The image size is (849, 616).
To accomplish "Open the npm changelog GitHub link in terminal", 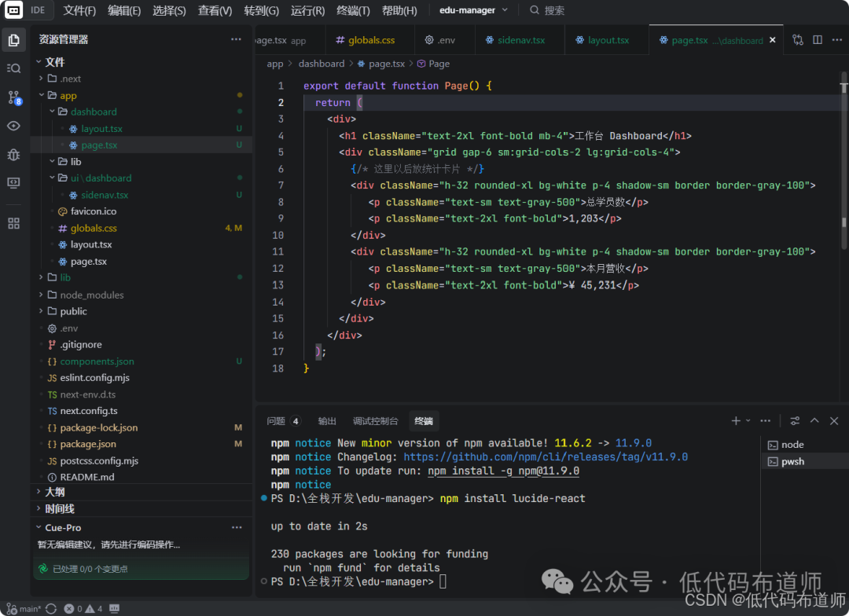I will pos(546,457).
